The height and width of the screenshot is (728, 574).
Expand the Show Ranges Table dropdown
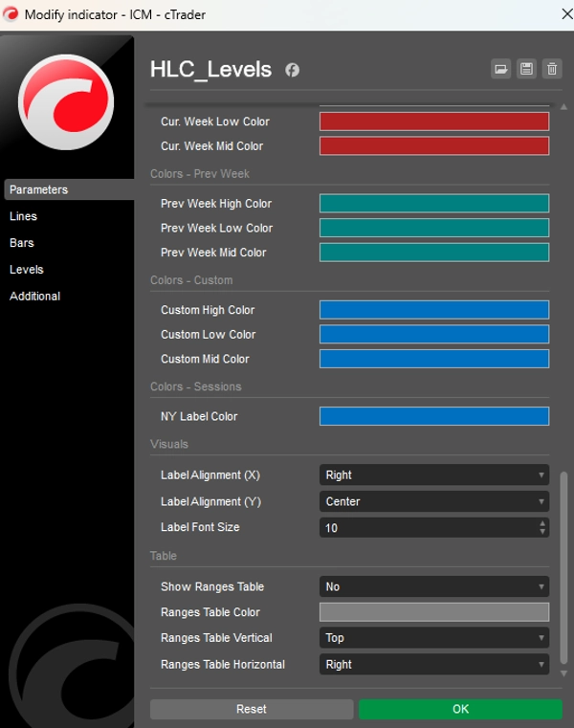pos(433,587)
